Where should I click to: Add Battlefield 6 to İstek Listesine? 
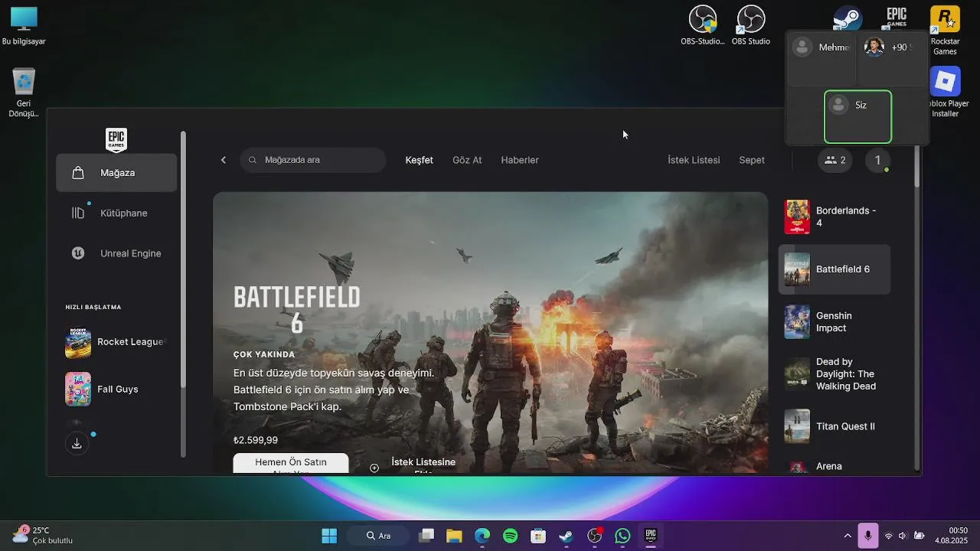click(414, 465)
